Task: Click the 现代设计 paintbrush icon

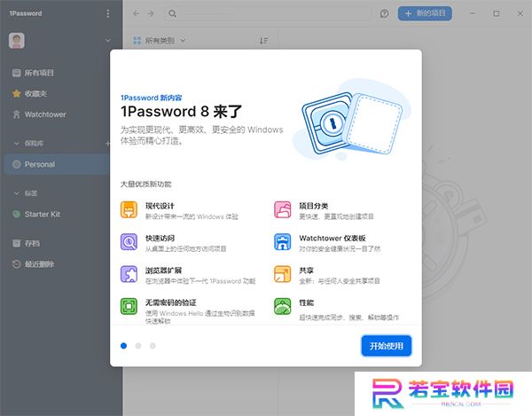Action: (x=129, y=209)
